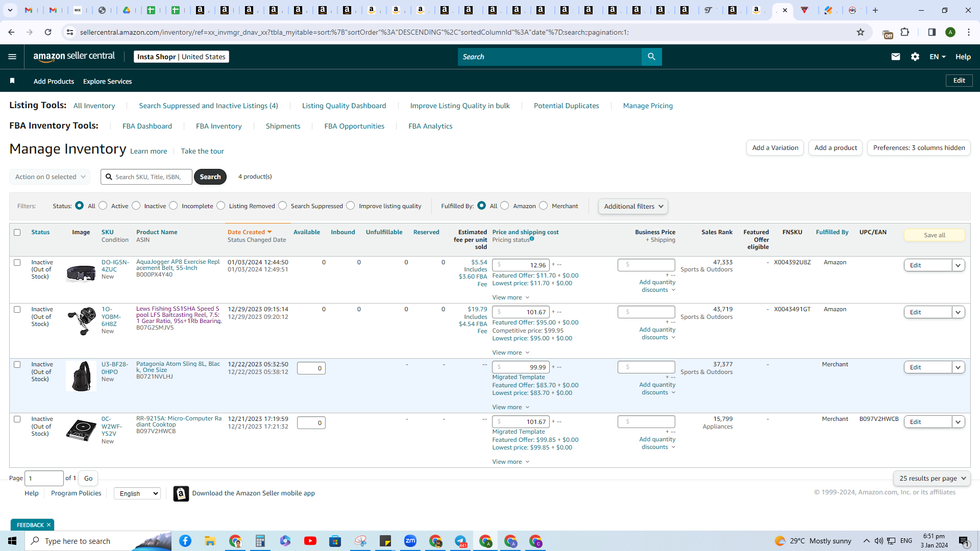
Task: Select the Active status filter
Action: (x=103, y=206)
